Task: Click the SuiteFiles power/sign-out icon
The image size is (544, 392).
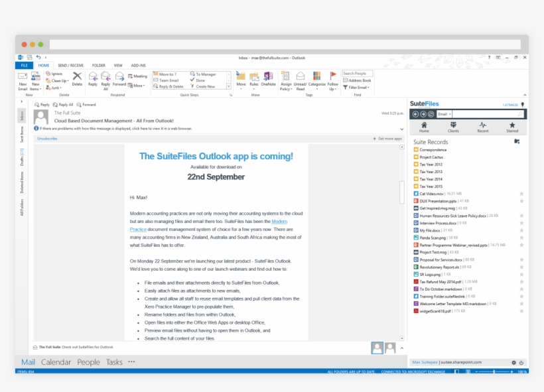Action: pos(521,363)
